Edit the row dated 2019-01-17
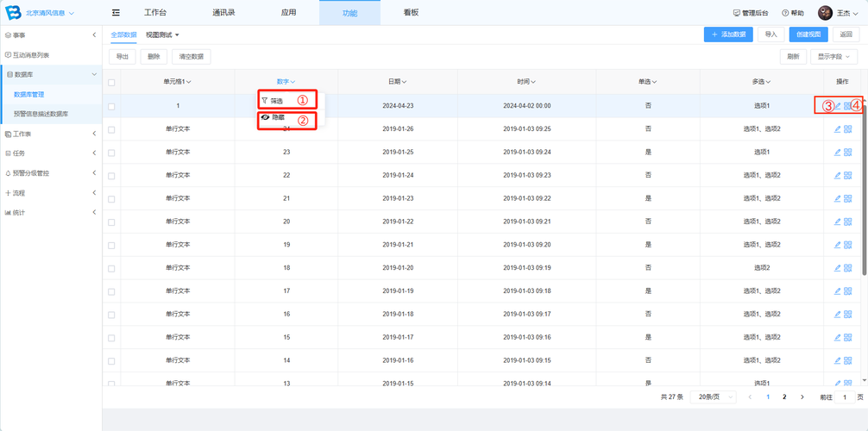 pos(837,338)
